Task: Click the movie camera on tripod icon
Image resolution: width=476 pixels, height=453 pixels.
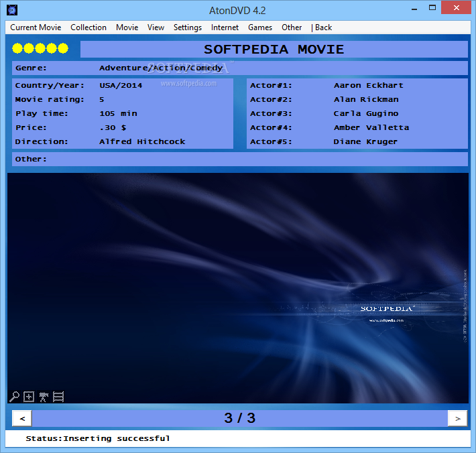Action: [x=44, y=396]
